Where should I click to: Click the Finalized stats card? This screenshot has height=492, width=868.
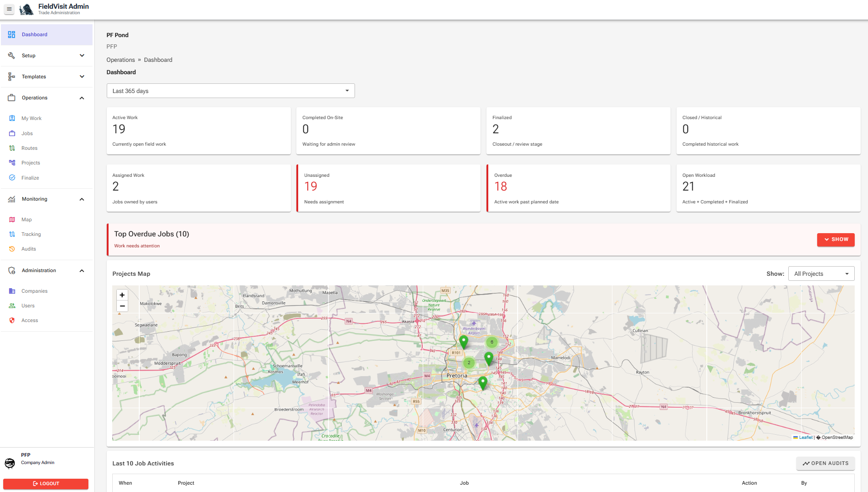pos(579,131)
